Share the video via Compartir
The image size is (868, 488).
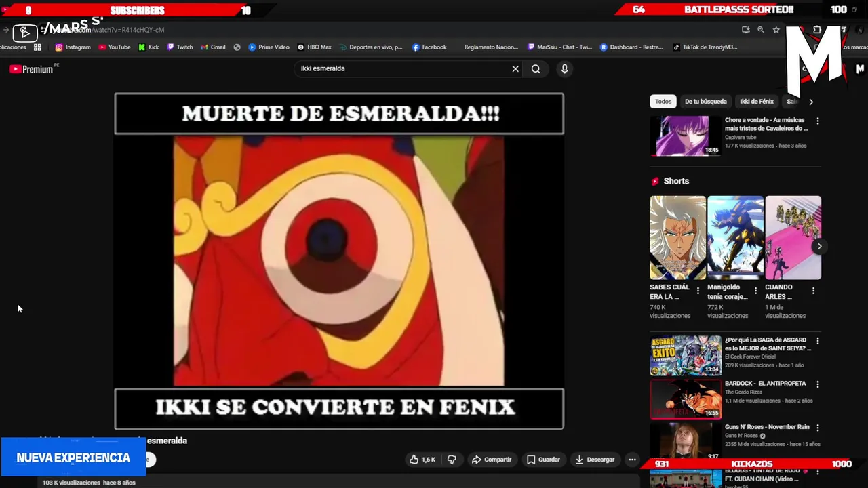click(492, 460)
